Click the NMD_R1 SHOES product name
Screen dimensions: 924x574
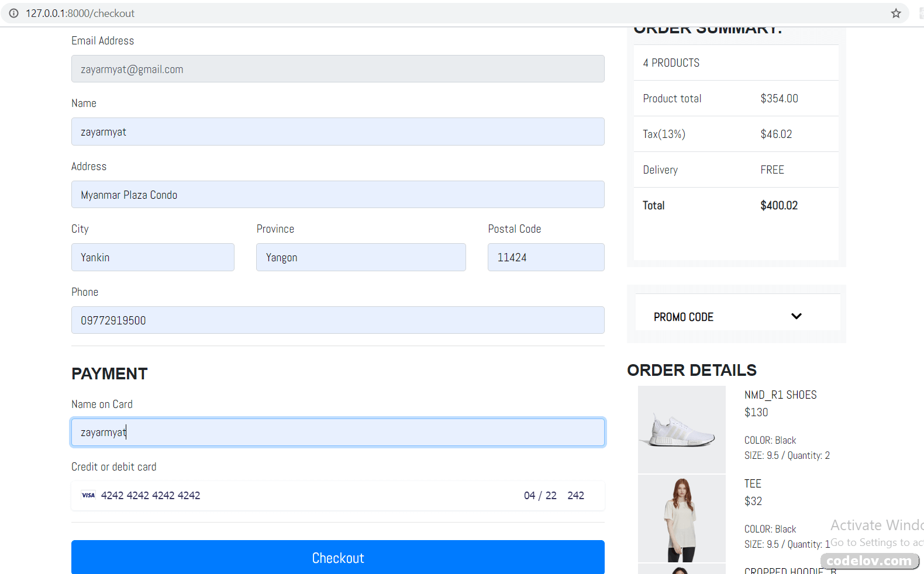click(780, 395)
